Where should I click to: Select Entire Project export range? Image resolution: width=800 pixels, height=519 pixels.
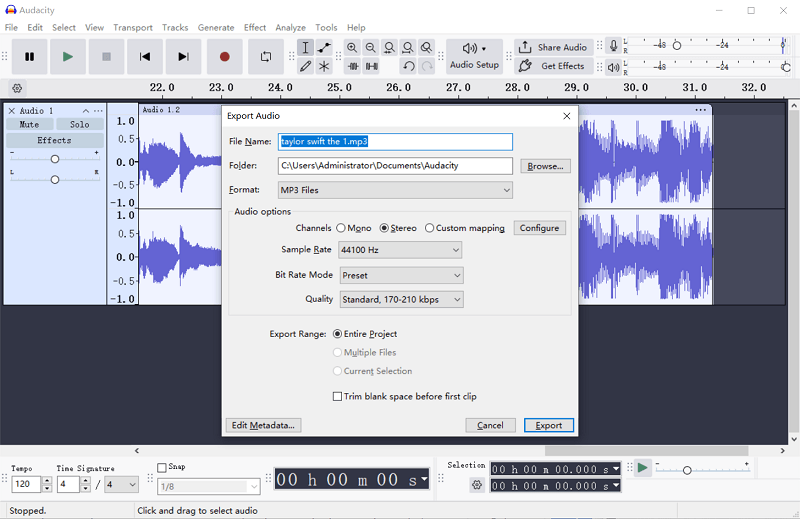365,334
